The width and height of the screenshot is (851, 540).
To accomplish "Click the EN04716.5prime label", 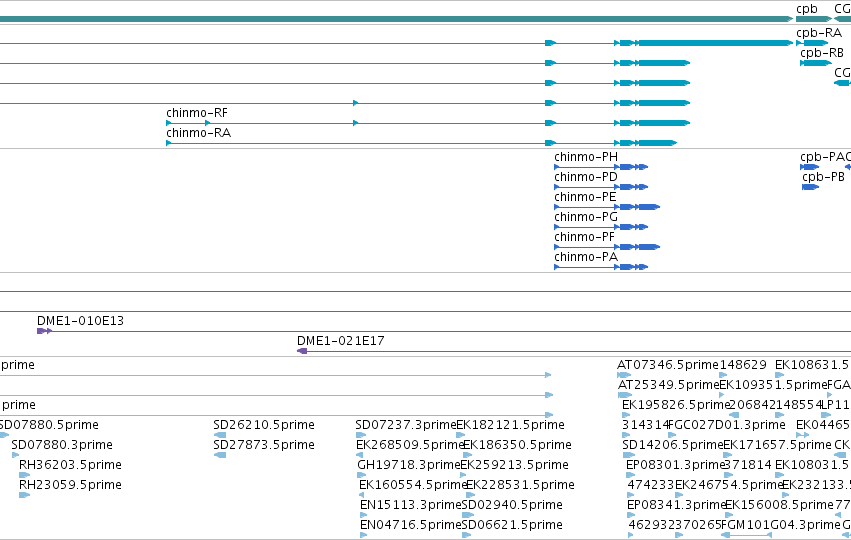I will (410, 525).
